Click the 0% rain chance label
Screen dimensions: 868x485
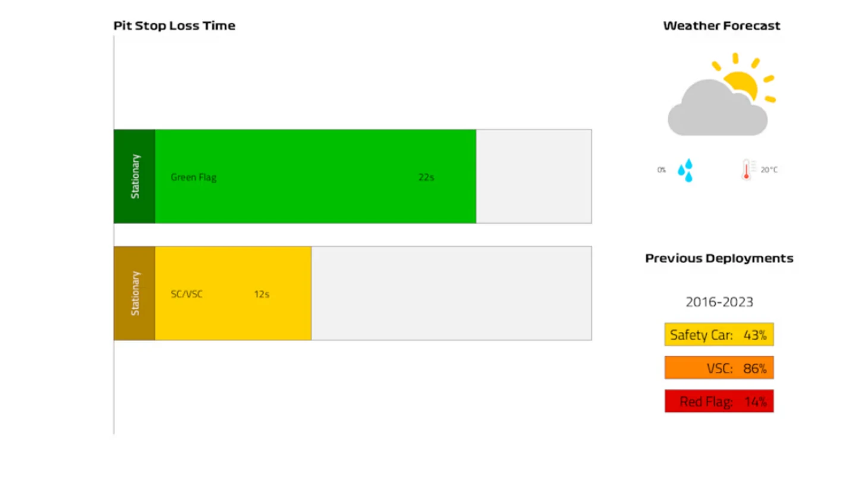click(x=661, y=170)
